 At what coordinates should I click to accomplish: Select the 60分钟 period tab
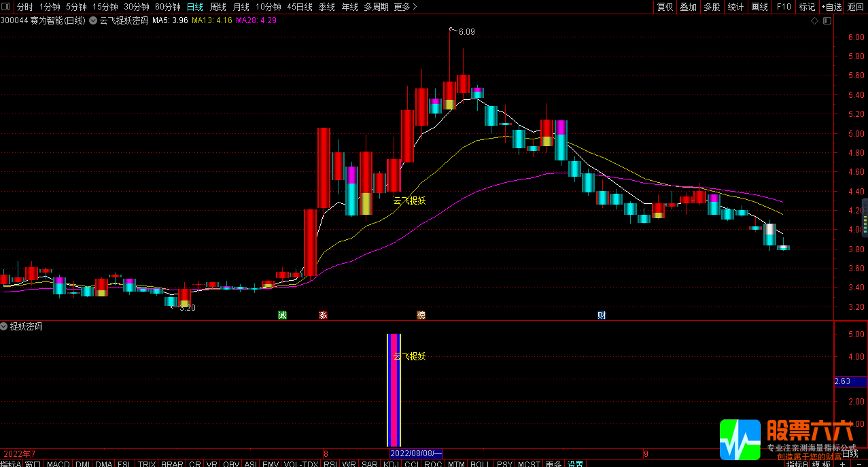(168, 7)
